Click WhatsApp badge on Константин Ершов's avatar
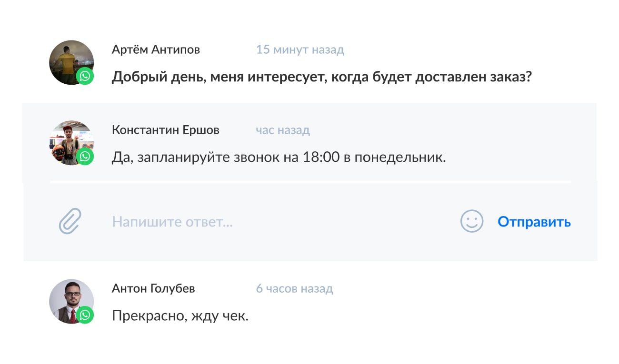Viewport: 619px width, 364px height. coord(85,157)
